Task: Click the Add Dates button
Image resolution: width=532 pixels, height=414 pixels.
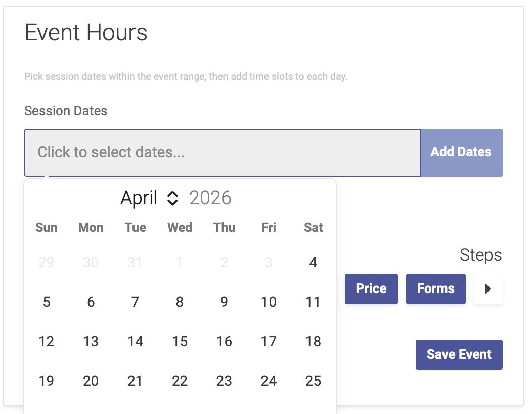Action: click(461, 152)
